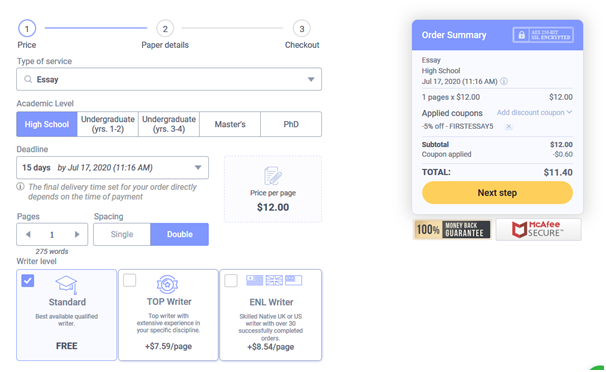The width and height of the screenshot is (606, 372).
Task: Click info icon next to Jul 17 date
Action: tap(504, 82)
